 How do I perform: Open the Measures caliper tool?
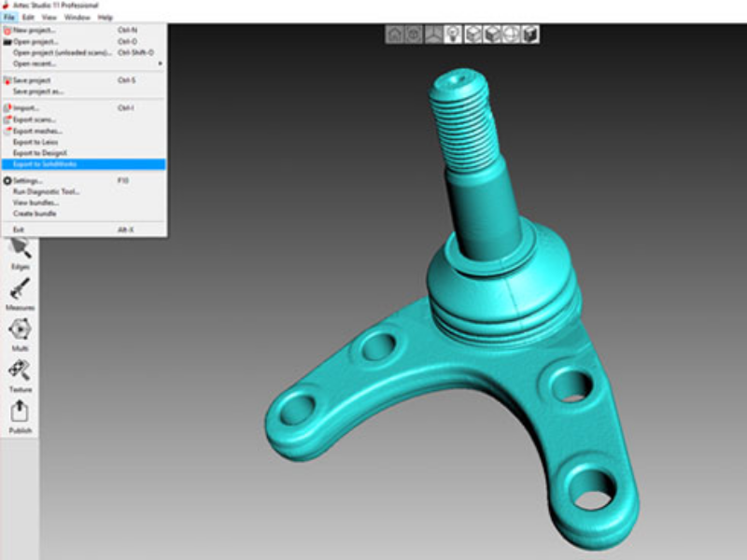[x=20, y=289]
